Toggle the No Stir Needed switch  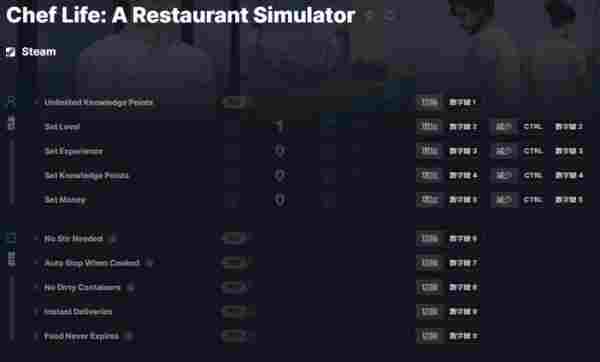coord(236,239)
